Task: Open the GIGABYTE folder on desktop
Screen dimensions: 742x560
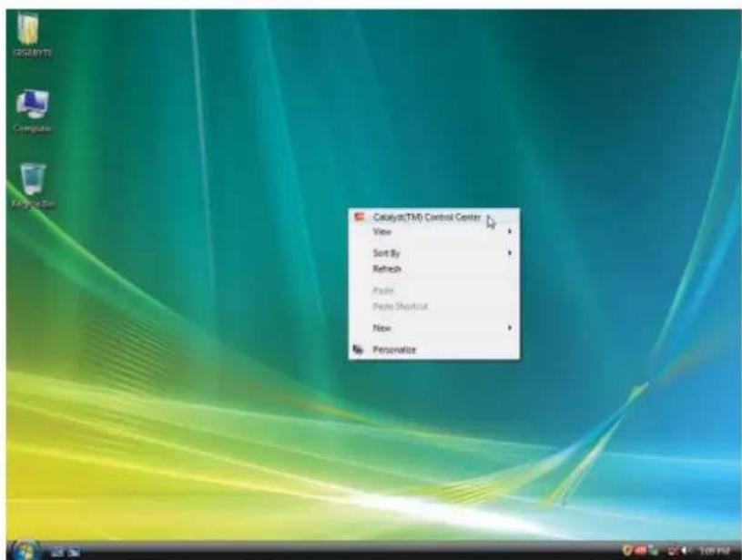Action: 31,34
